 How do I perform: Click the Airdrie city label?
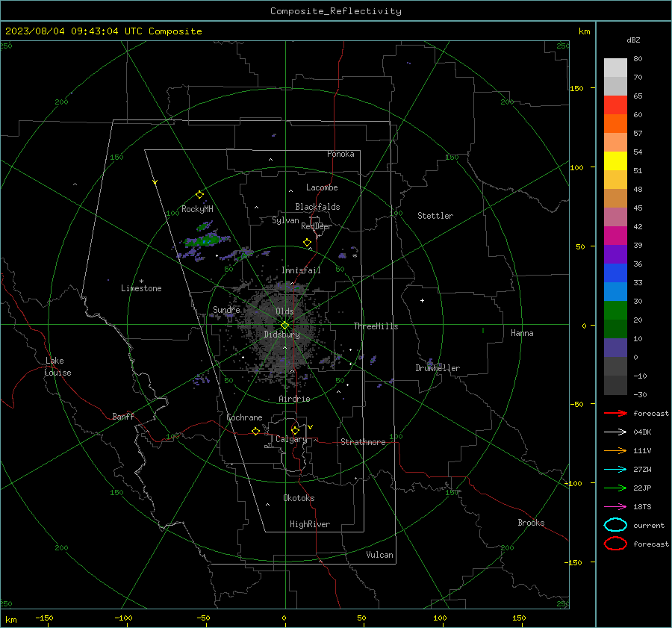[294, 399]
